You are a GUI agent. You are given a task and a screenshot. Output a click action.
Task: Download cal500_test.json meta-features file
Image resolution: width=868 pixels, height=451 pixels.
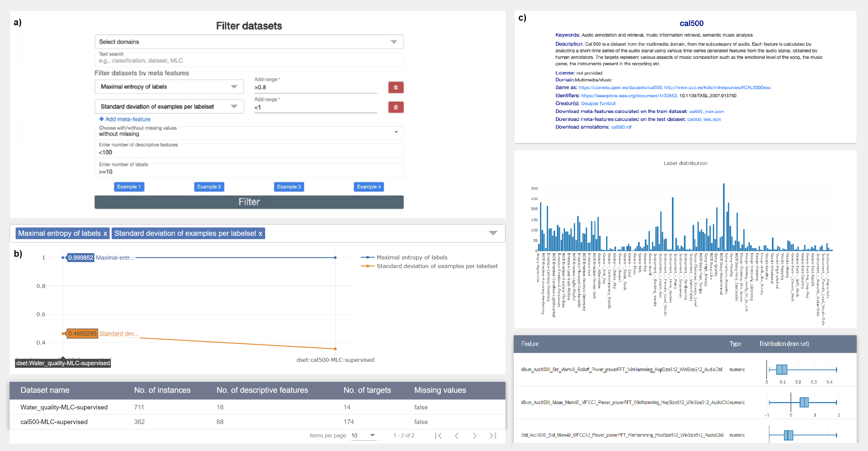[704, 119]
